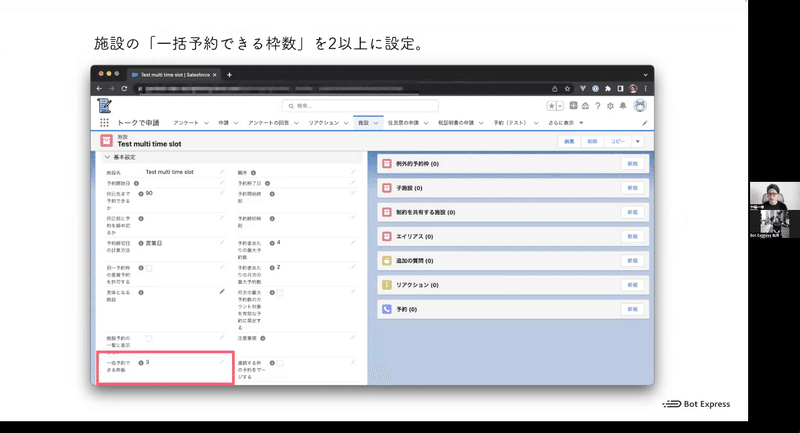The image size is (800, 433).
Task: Open the 住民票の申請 tab dropdown chevron
Action: coord(426,123)
